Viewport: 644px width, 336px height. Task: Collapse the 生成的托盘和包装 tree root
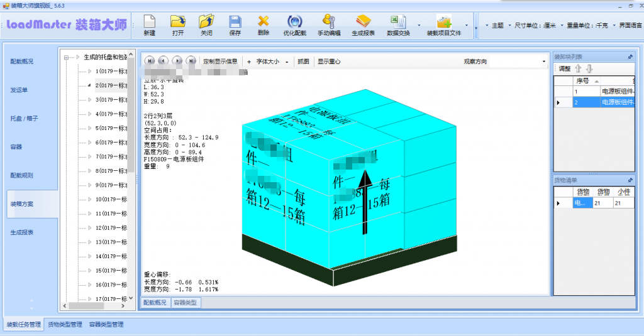coord(67,57)
